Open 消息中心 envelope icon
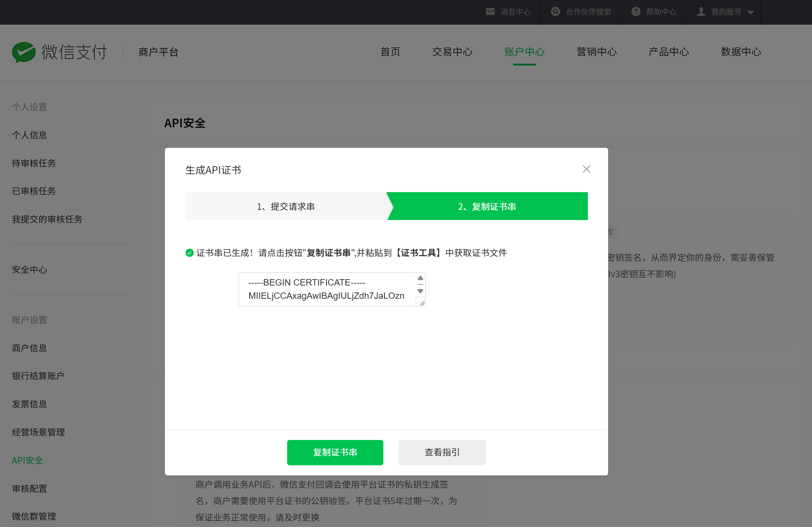 [x=490, y=12]
